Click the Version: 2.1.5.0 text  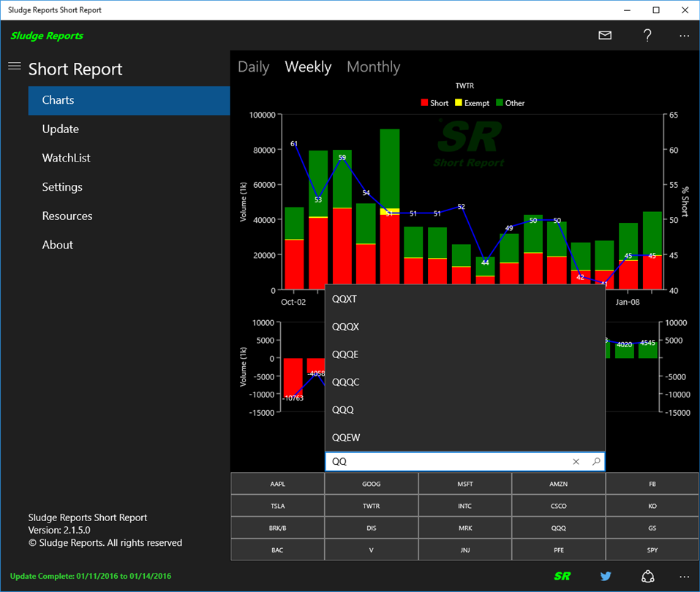pyautogui.click(x=59, y=530)
